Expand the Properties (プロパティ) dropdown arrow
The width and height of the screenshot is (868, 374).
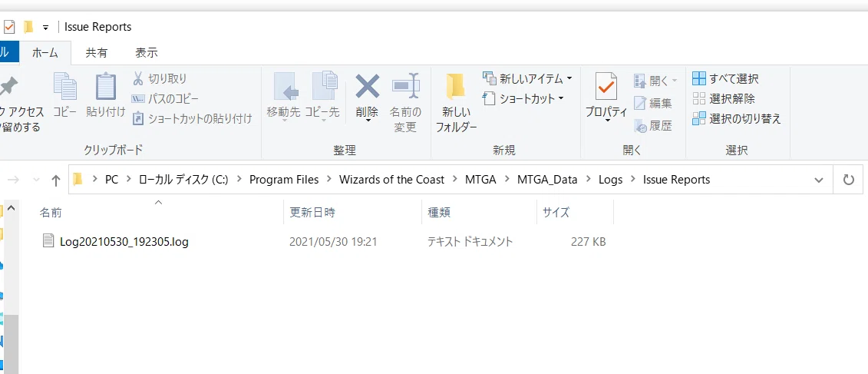coord(607,121)
